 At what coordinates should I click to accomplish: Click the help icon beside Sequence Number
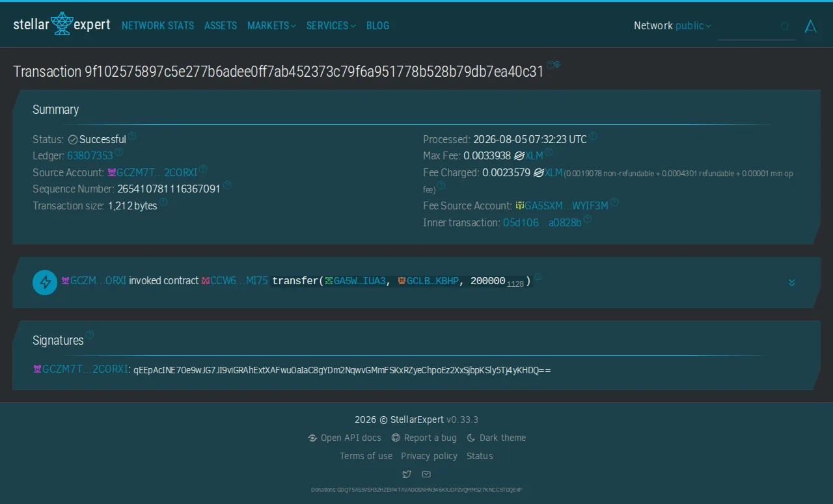[226, 185]
